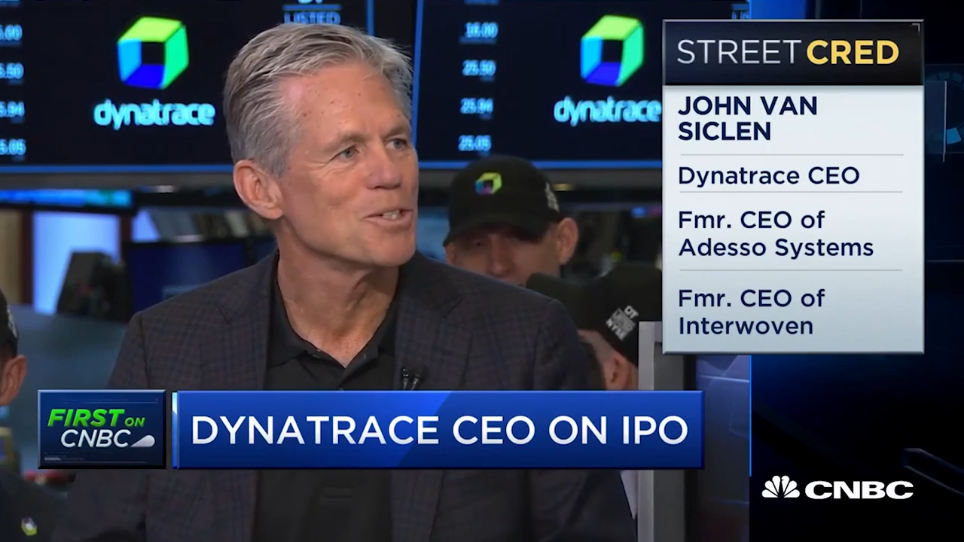Click 'Fmr. CEO of Interwoven'
The height and width of the screenshot is (542, 964).
(x=751, y=312)
